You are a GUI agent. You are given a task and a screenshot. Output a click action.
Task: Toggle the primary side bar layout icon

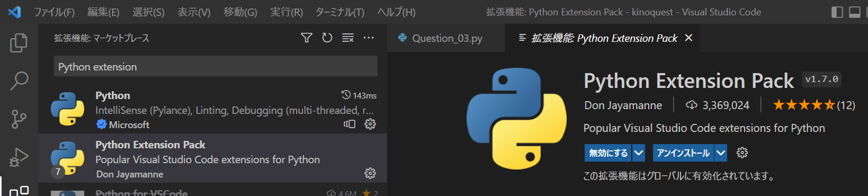point(837,12)
